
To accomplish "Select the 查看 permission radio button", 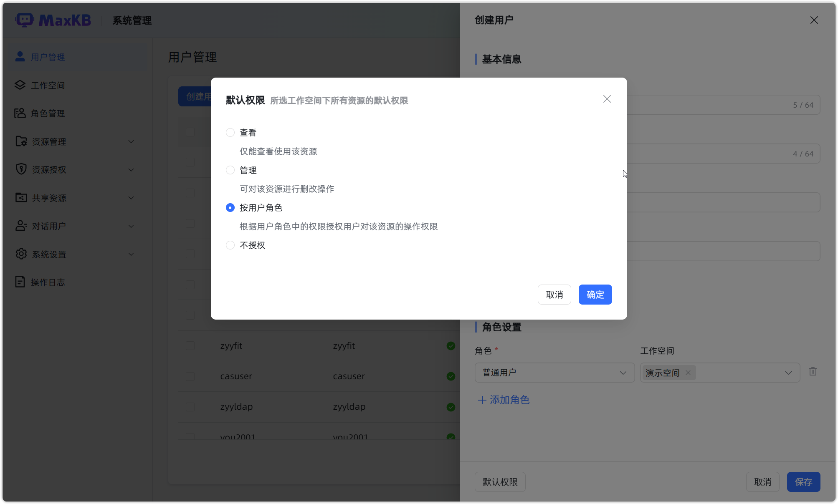I will (230, 132).
